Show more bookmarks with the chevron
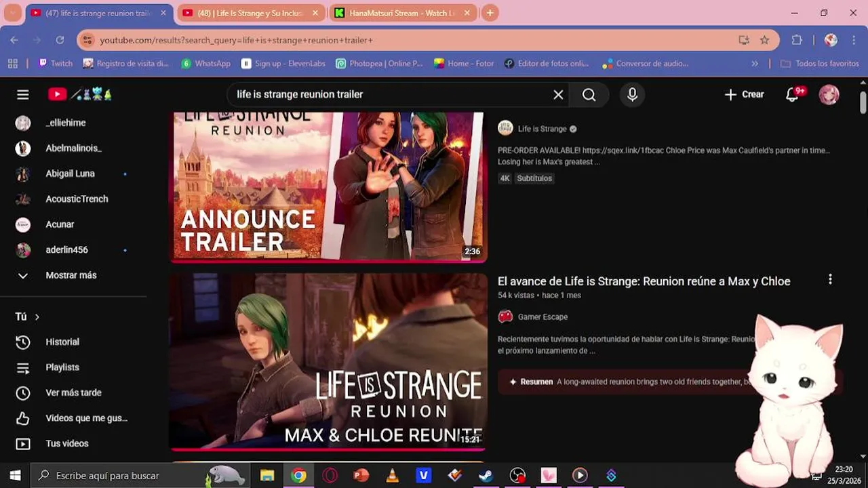The width and height of the screenshot is (868, 488). pyautogui.click(x=755, y=63)
